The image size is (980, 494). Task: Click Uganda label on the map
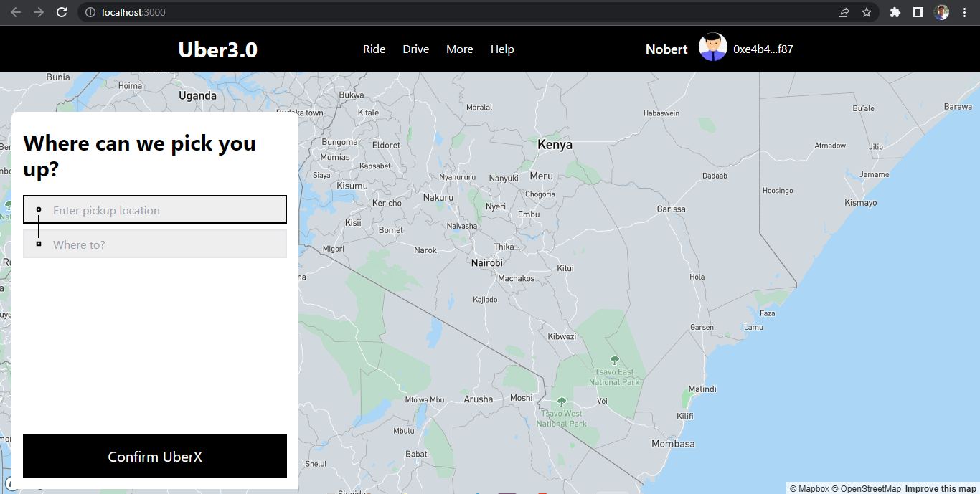(x=197, y=95)
